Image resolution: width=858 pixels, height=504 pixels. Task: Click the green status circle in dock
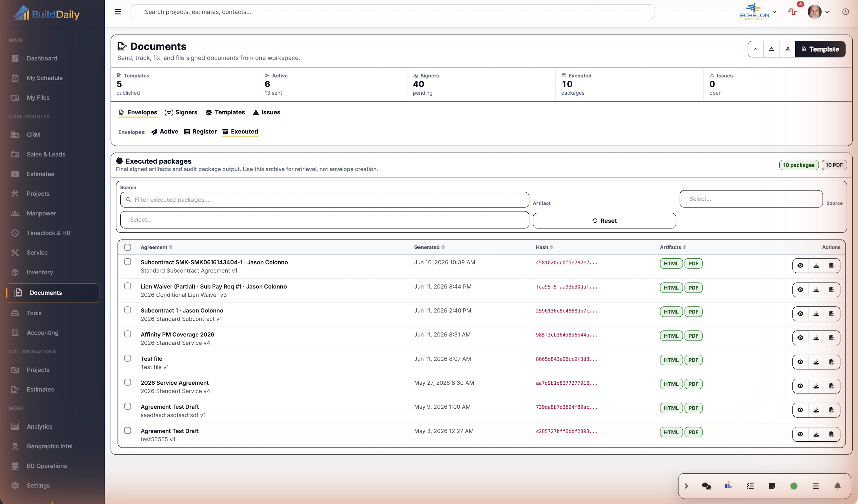click(x=794, y=486)
